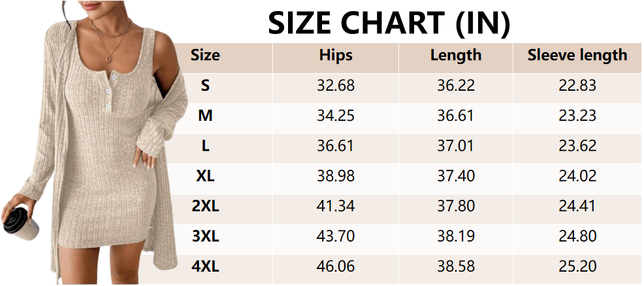This screenshot has height=286, width=644.
Task: Click the Length column header
Action: tap(456, 56)
